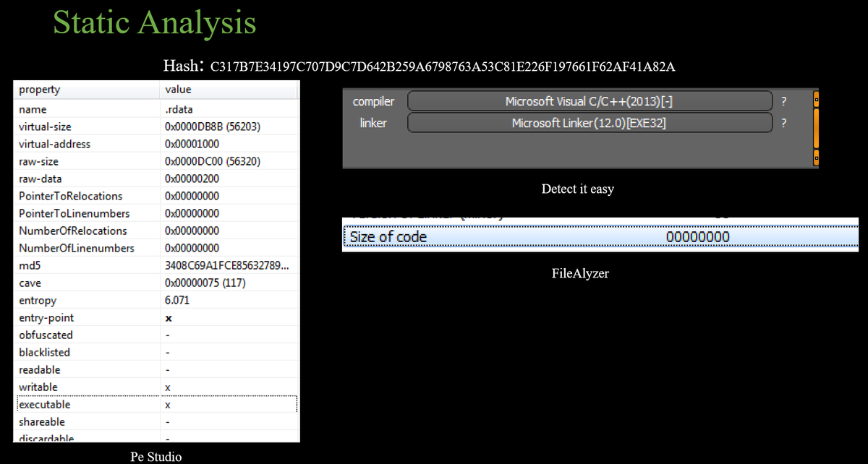868x464 pixels.
Task: Select the cave property row
Action: (x=156, y=283)
